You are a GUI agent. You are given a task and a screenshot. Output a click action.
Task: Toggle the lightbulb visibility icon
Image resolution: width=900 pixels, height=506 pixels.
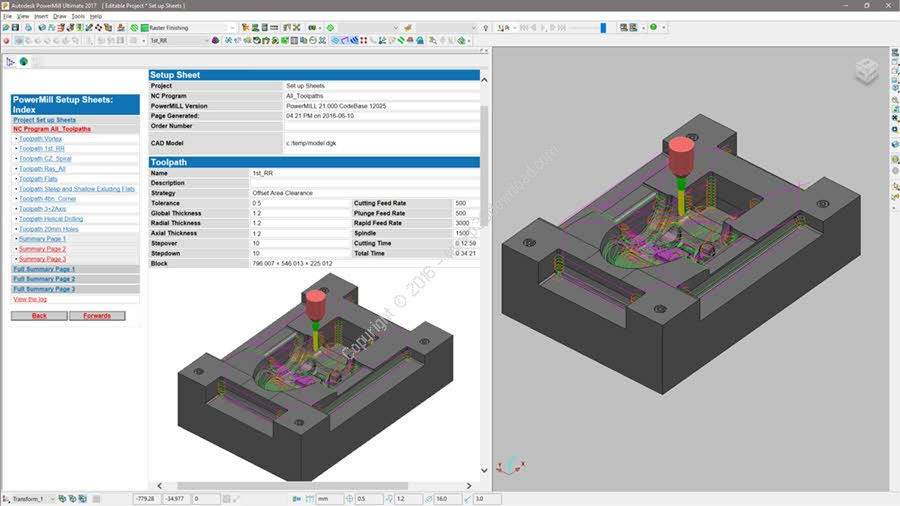tap(486, 28)
